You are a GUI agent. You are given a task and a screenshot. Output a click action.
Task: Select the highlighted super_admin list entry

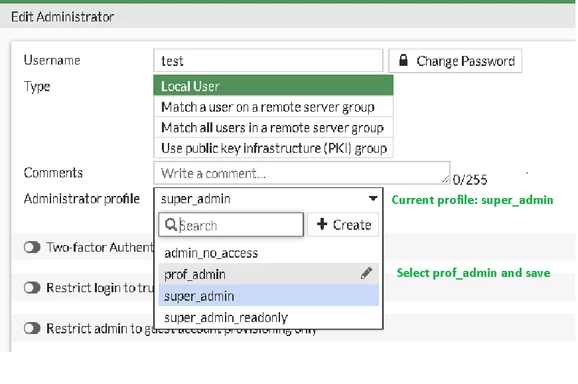[x=269, y=296]
